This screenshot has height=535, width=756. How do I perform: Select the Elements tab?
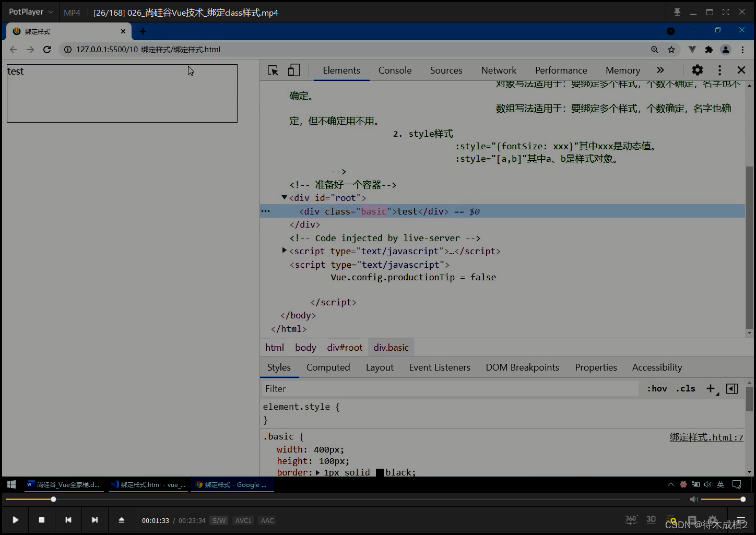(341, 70)
